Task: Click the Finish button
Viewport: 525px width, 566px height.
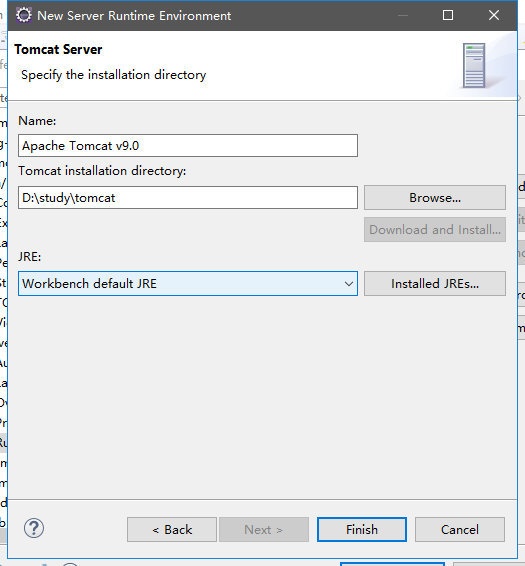Action: tap(362, 530)
